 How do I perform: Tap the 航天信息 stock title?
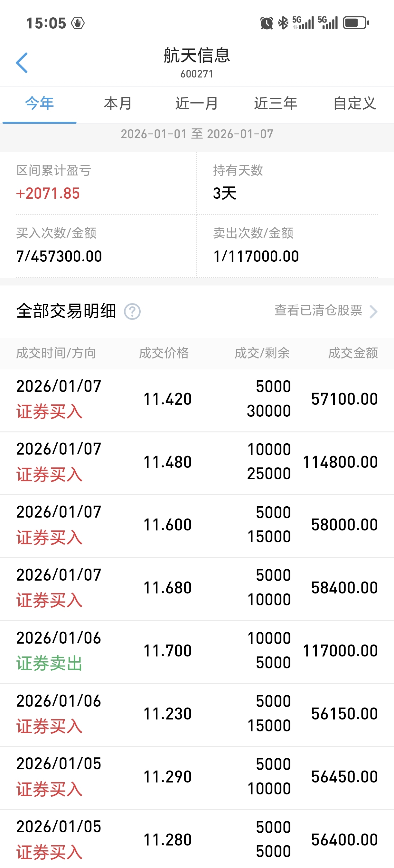coord(197,55)
